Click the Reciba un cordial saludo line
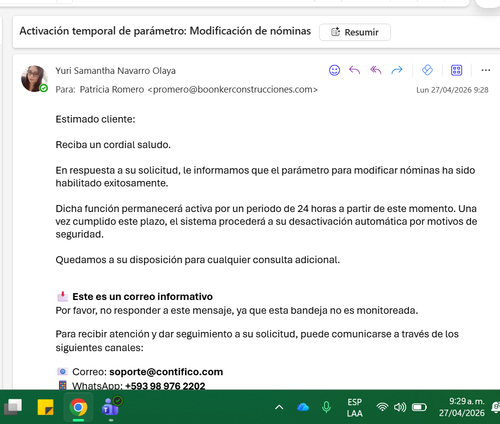The image size is (500, 424). (x=113, y=145)
